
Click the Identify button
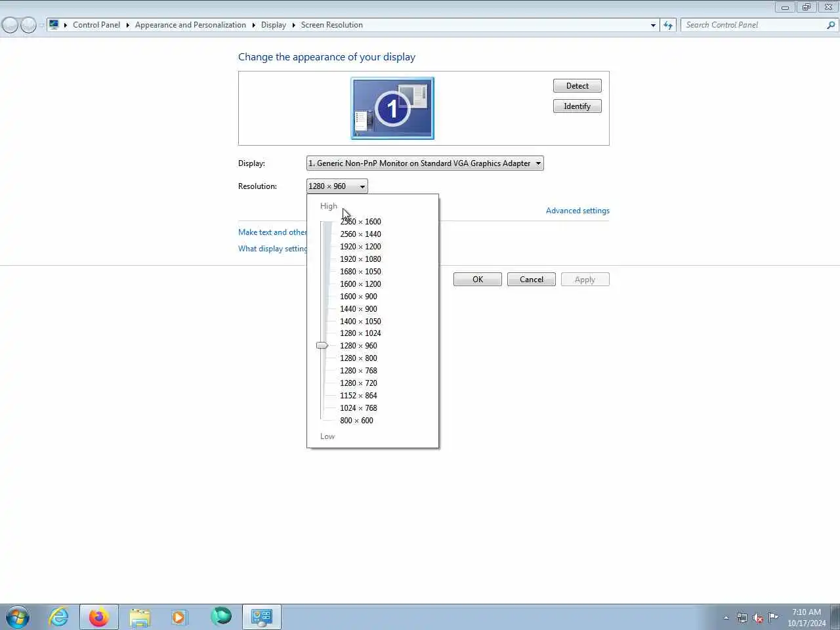(x=577, y=106)
